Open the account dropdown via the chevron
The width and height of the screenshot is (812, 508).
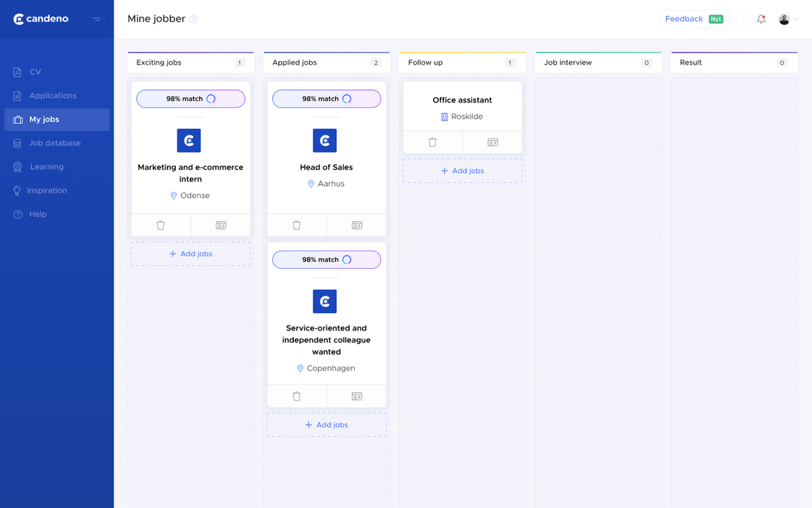pos(796,19)
